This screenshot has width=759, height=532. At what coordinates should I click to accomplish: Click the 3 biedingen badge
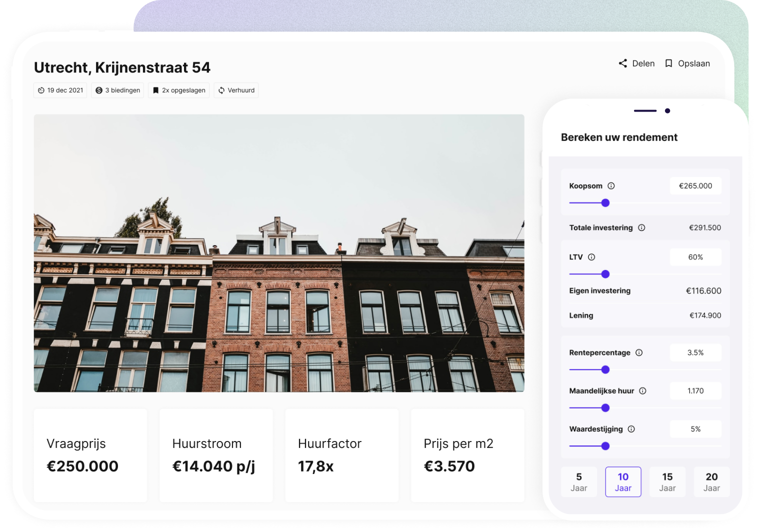(x=117, y=90)
